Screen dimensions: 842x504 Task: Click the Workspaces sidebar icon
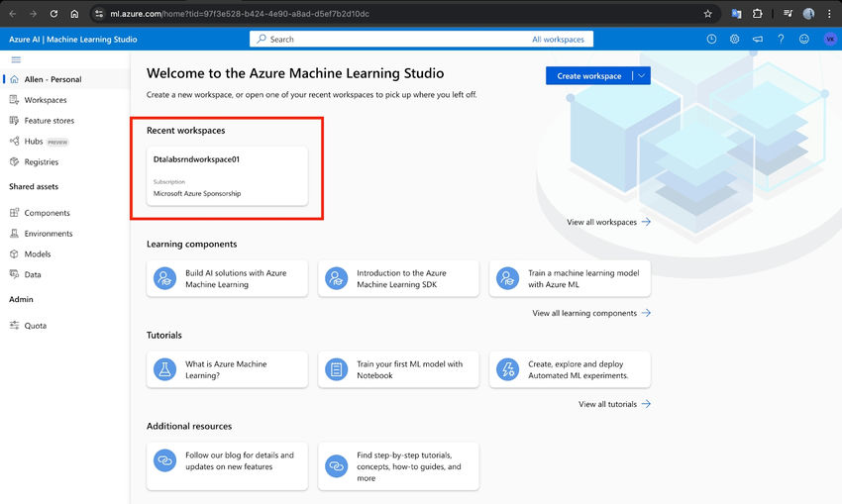pyautogui.click(x=15, y=100)
